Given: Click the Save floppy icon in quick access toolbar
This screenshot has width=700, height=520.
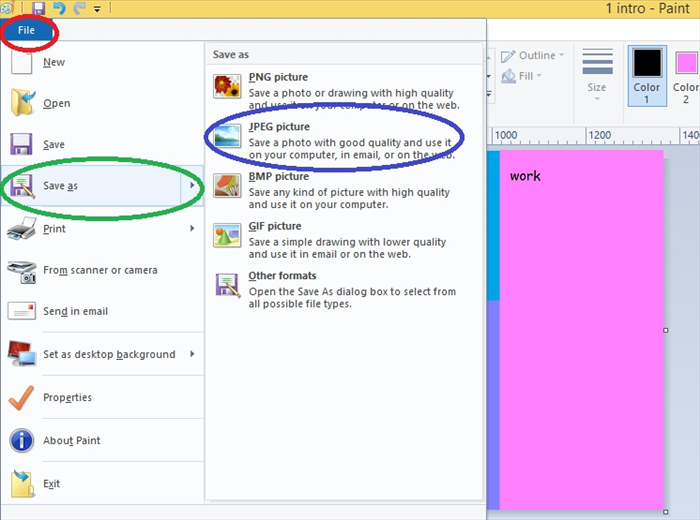Looking at the screenshot, I should (38, 8).
